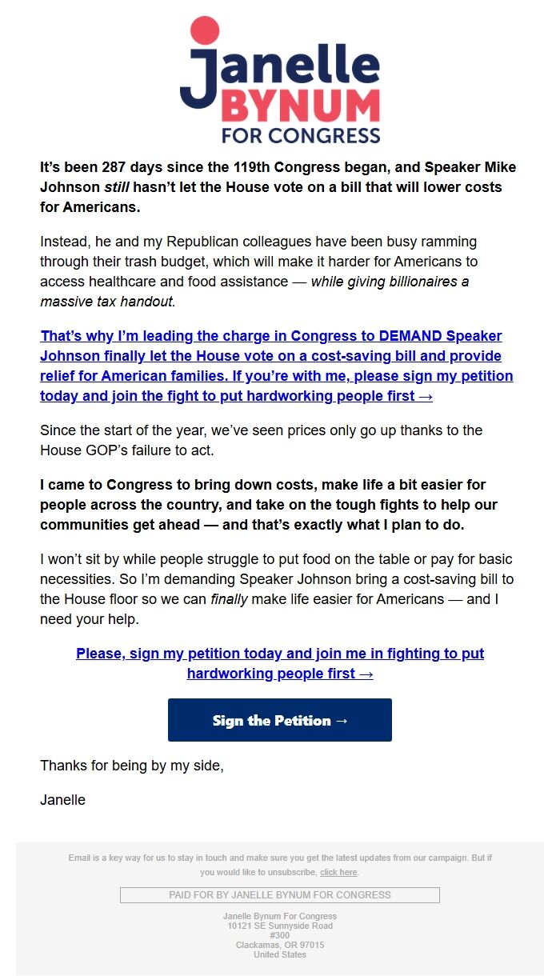Click the "Thanks for being by my side" line
The height and width of the screenshot is (976, 560).
click(x=132, y=766)
